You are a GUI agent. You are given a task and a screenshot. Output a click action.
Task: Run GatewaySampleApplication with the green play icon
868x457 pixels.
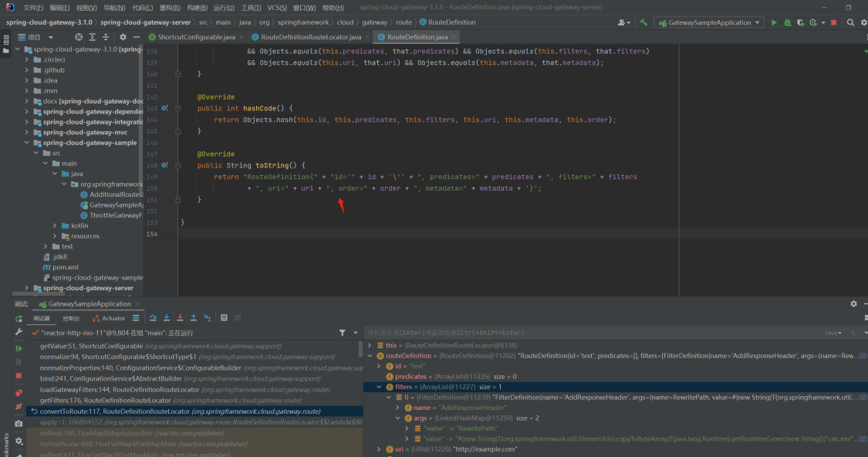[774, 22]
